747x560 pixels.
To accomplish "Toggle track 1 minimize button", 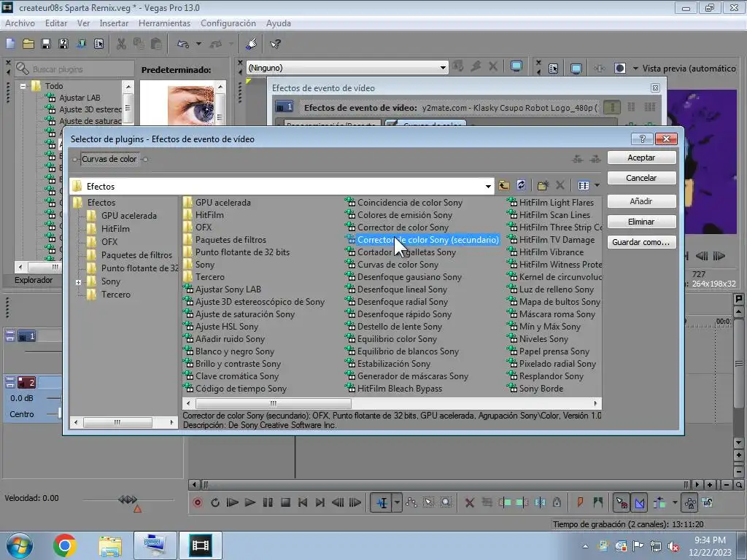I will click(10, 336).
